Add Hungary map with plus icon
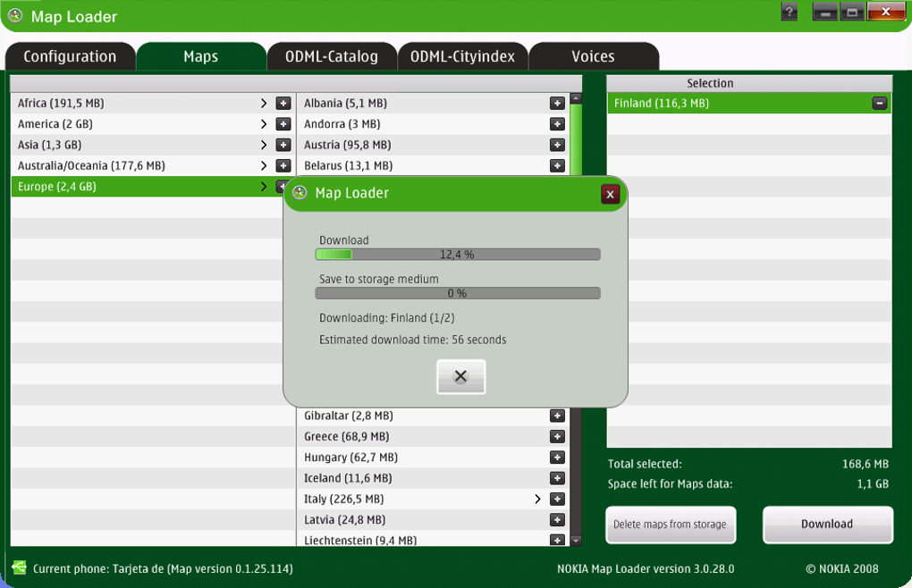Screen dimensions: 912x588 [557, 458]
